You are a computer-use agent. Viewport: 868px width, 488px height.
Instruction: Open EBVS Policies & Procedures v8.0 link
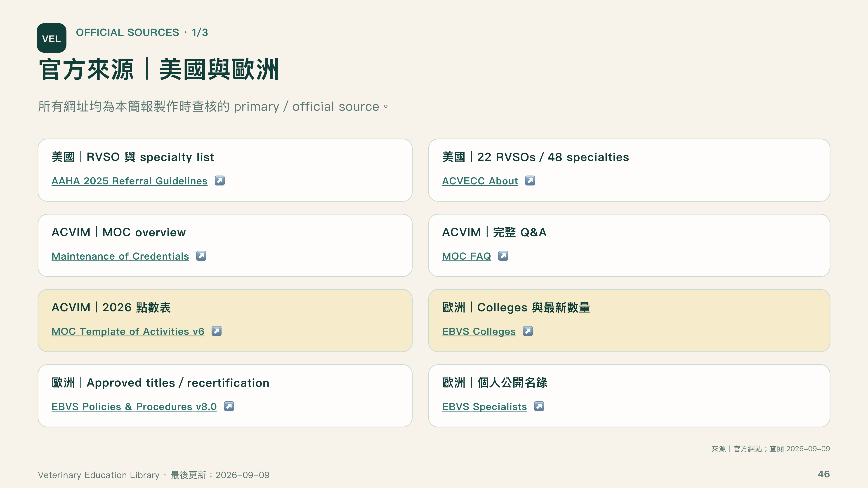tap(134, 406)
